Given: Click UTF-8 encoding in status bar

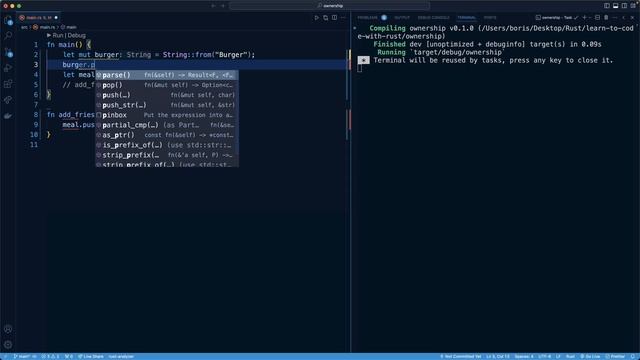Looking at the screenshot, I should (544, 356).
